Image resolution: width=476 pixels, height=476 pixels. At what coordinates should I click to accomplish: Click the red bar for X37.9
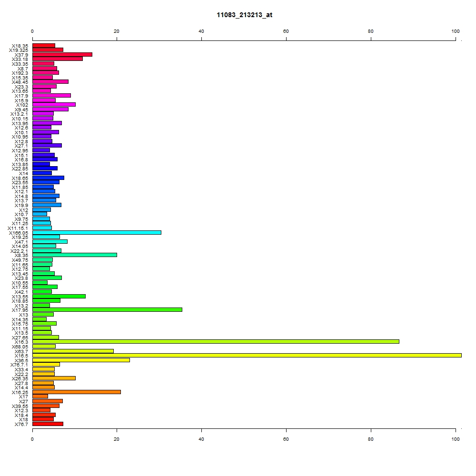click(62, 55)
